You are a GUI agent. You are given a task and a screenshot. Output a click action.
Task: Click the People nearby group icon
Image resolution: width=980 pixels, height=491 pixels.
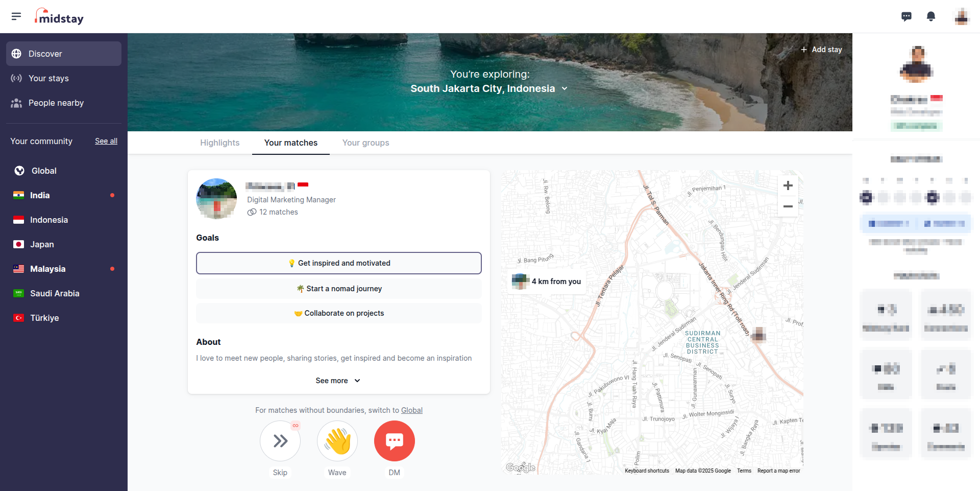[16, 103]
